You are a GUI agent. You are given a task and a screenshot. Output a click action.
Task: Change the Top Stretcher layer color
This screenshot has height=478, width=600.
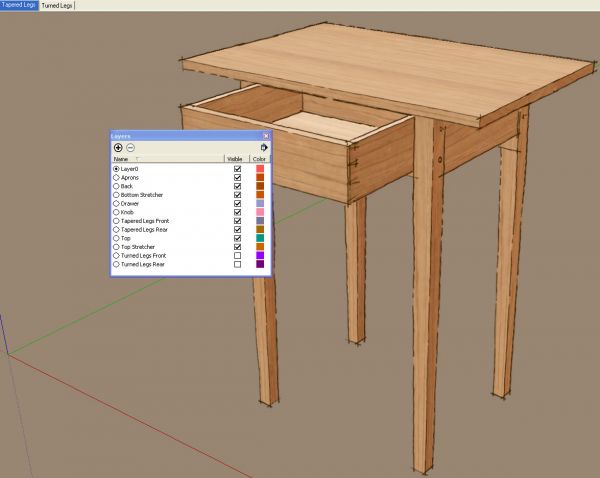(260, 247)
